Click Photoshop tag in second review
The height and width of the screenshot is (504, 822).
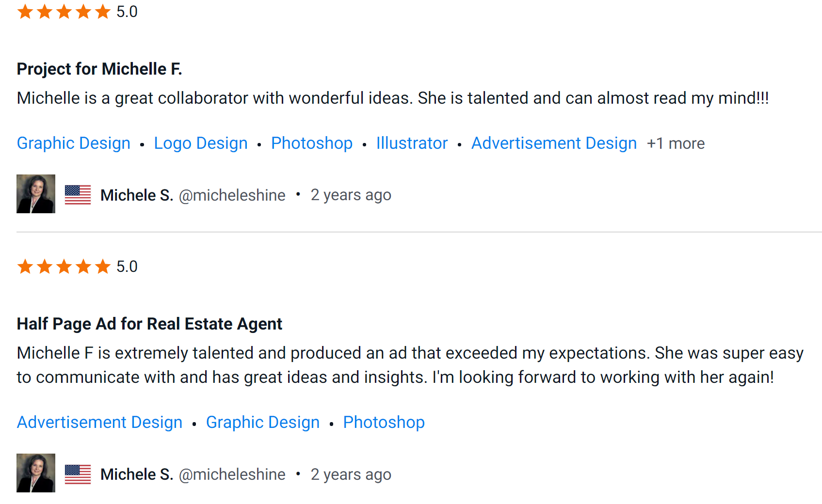[x=384, y=423]
